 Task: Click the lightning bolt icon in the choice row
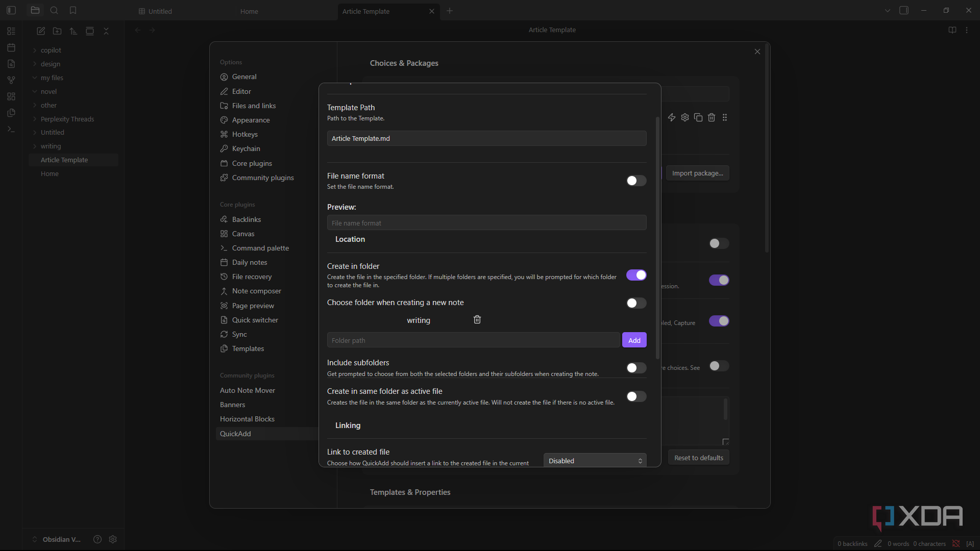672,117
